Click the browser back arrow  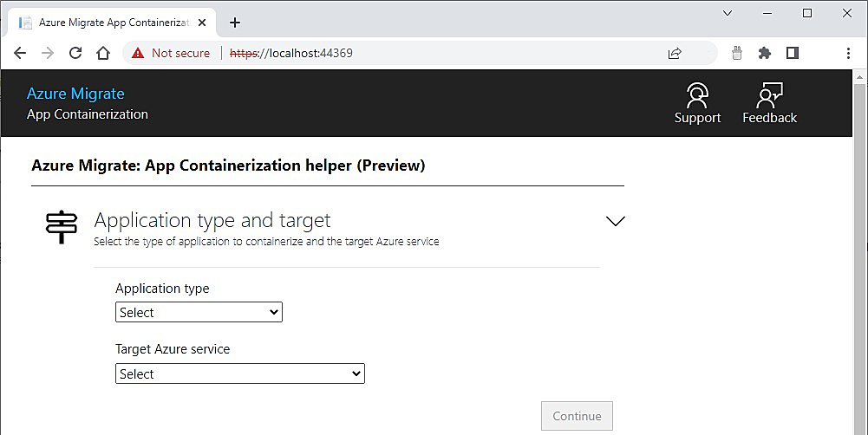pyautogui.click(x=20, y=53)
